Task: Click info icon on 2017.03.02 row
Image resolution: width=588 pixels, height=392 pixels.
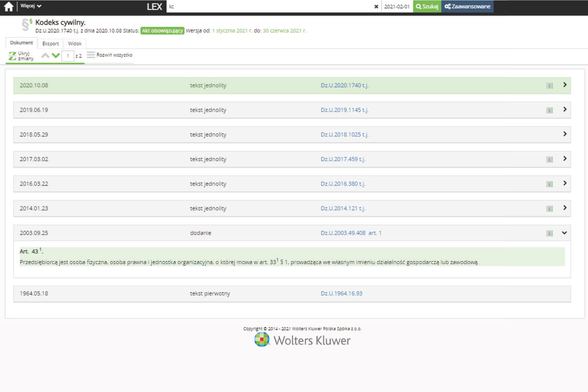Action: tap(549, 160)
